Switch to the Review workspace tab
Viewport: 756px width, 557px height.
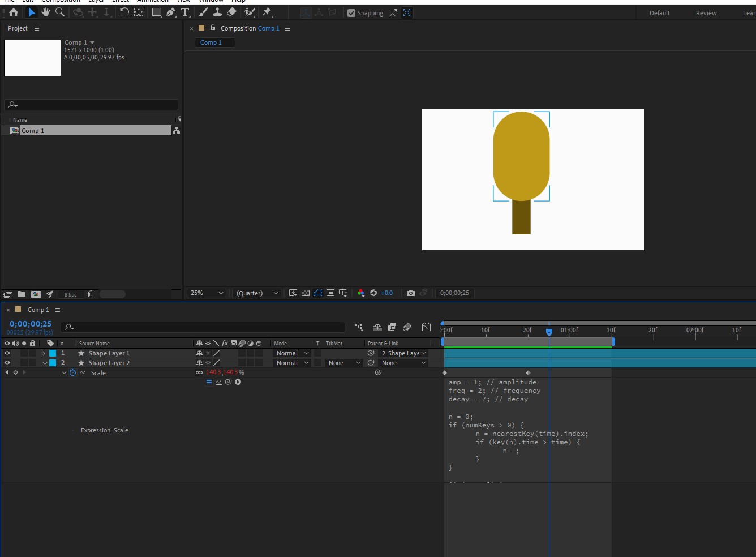coord(706,12)
